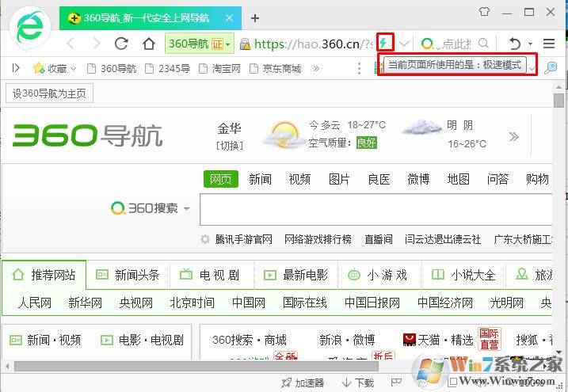Open 2345导 bookmark
The image size is (568, 392).
pyautogui.click(x=168, y=68)
